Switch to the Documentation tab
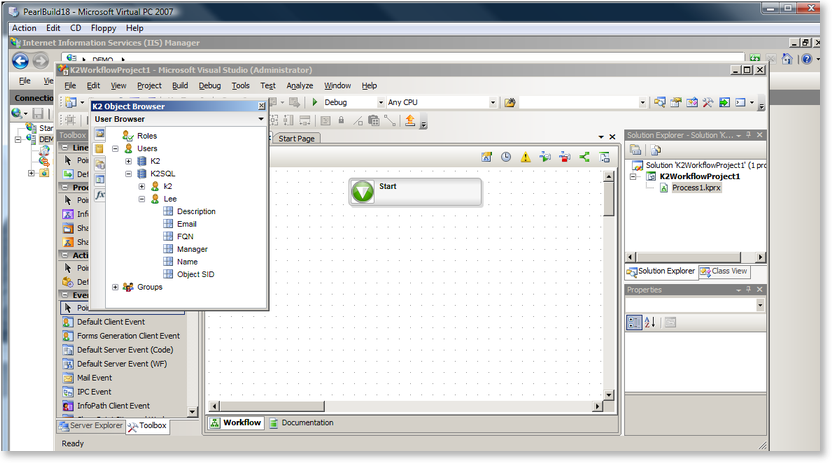This screenshot has width=832, height=463. tap(301, 423)
